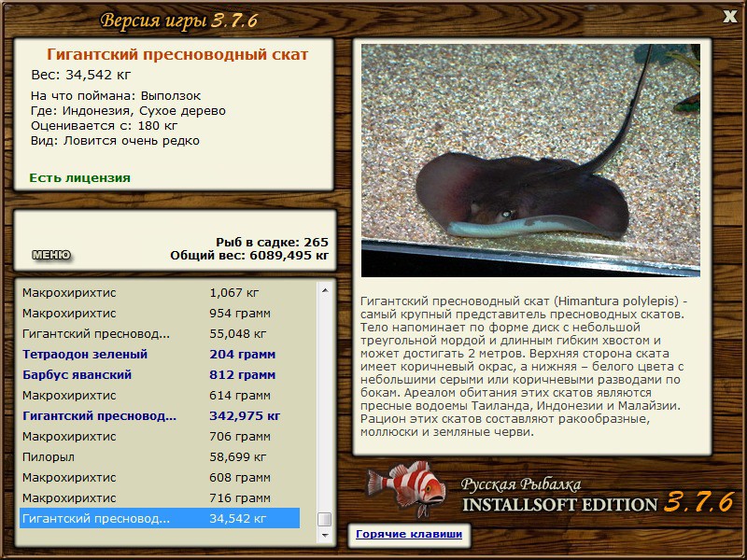Select Барбус яванский 812 грамм row

tap(160, 374)
